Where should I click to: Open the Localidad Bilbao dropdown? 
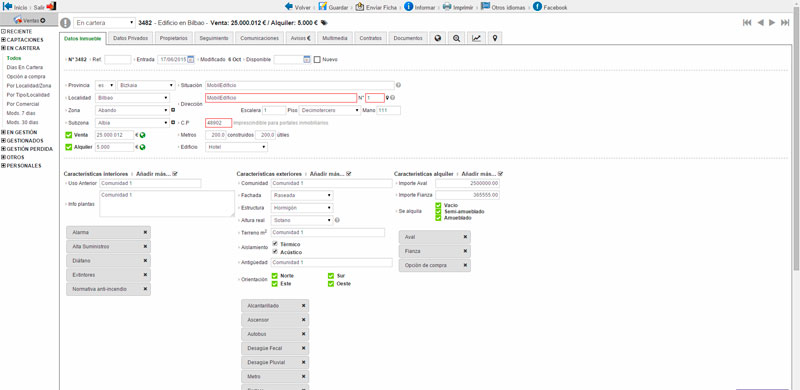click(x=133, y=98)
